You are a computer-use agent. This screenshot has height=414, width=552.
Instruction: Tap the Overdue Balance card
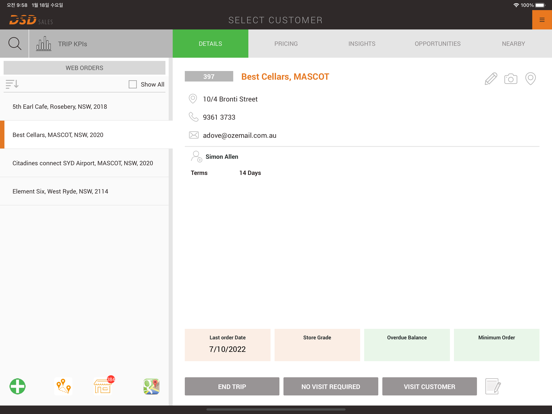[407, 345]
